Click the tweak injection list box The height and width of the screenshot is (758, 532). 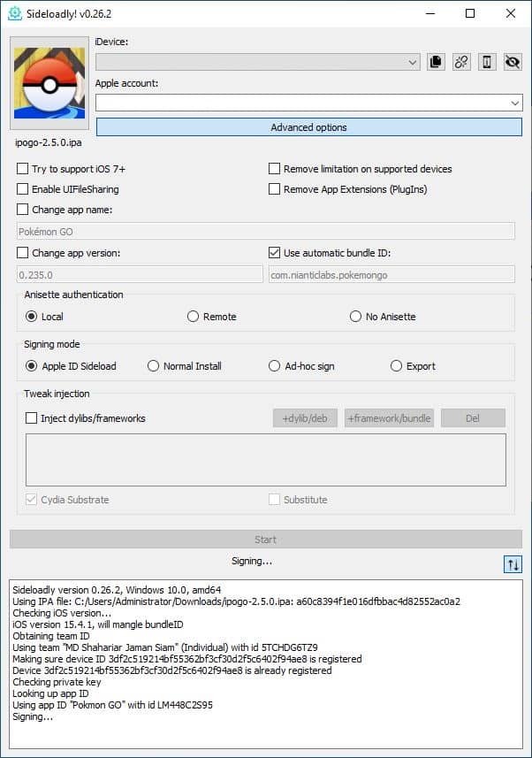(266, 460)
